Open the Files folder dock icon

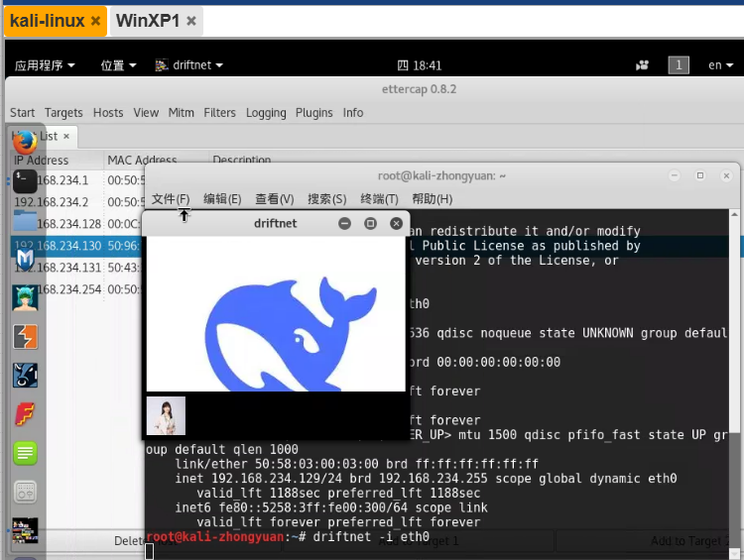25,220
